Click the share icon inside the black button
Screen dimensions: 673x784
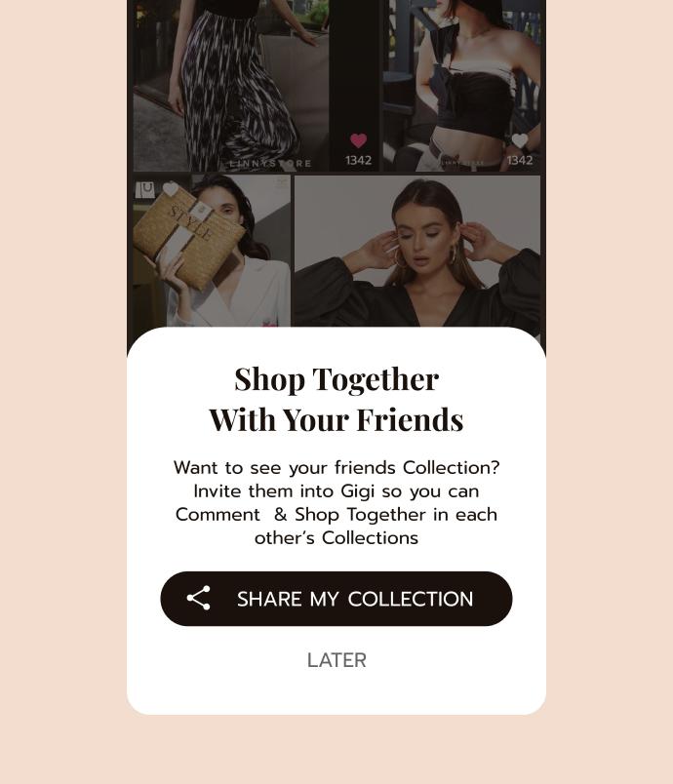[199, 598]
